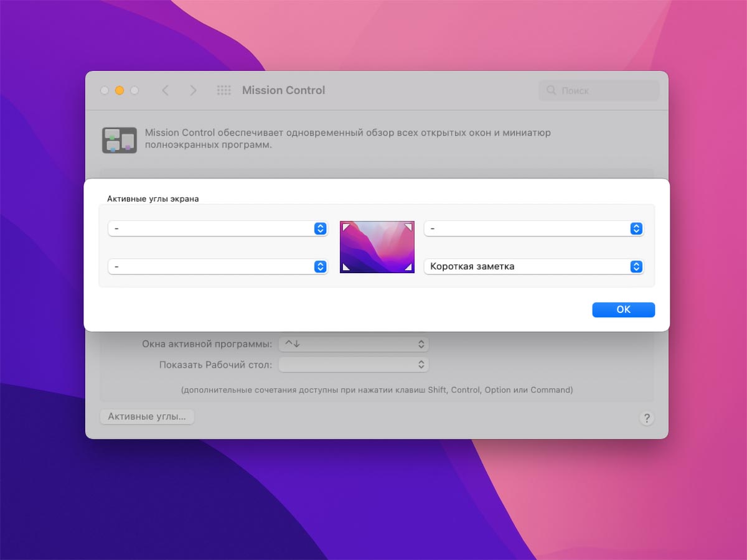This screenshot has height=560, width=747.
Task: Open the bottom-left hot corner dropdown
Action: (x=218, y=266)
